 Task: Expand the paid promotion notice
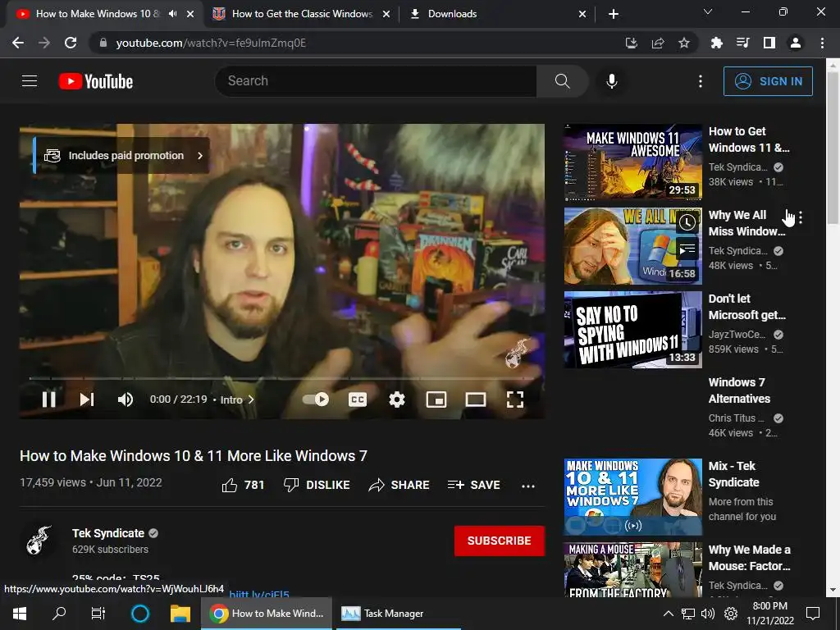coord(123,155)
